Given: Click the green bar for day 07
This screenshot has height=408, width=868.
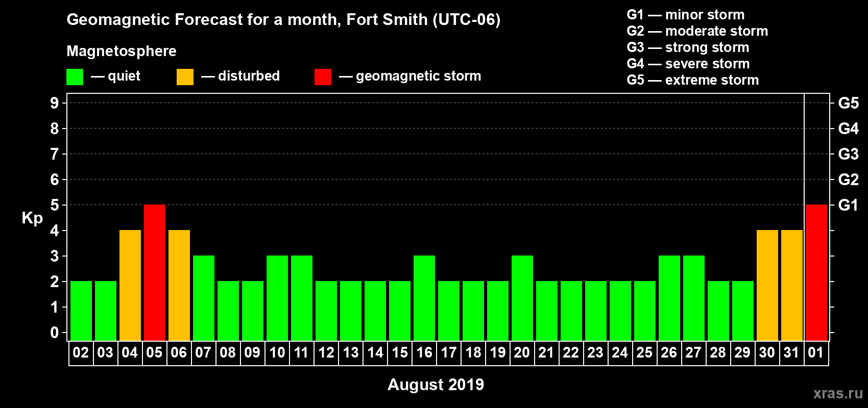Looking at the screenshot, I should tap(204, 298).
